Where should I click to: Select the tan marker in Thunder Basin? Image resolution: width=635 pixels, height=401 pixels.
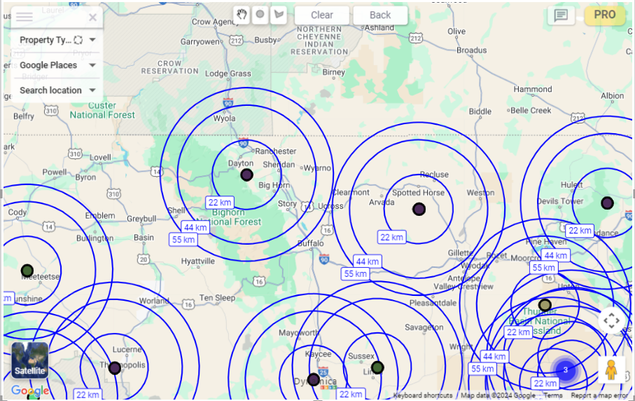point(545,305)
